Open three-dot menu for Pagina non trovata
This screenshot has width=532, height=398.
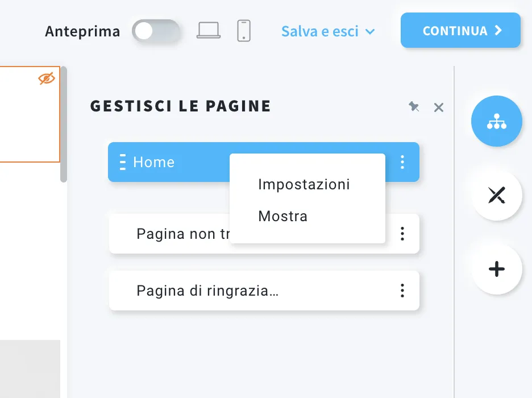pyautogui.click(x=402, y=234)
